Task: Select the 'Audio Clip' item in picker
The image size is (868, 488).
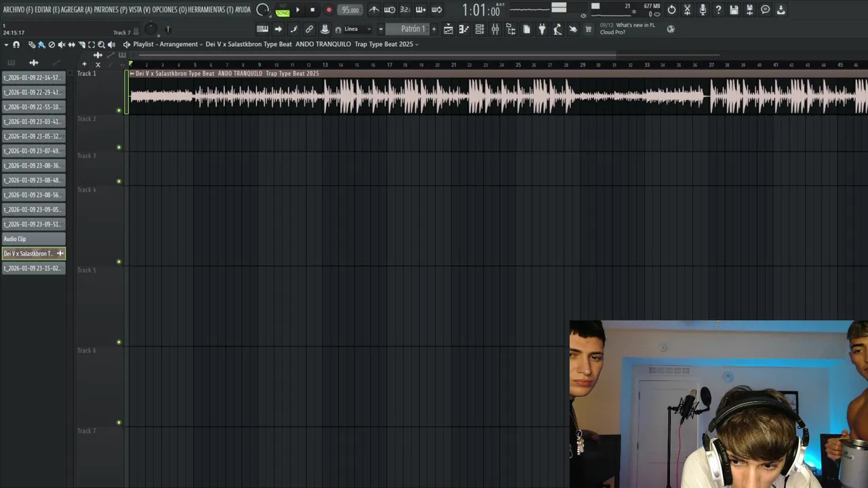Action: [33, 239]
